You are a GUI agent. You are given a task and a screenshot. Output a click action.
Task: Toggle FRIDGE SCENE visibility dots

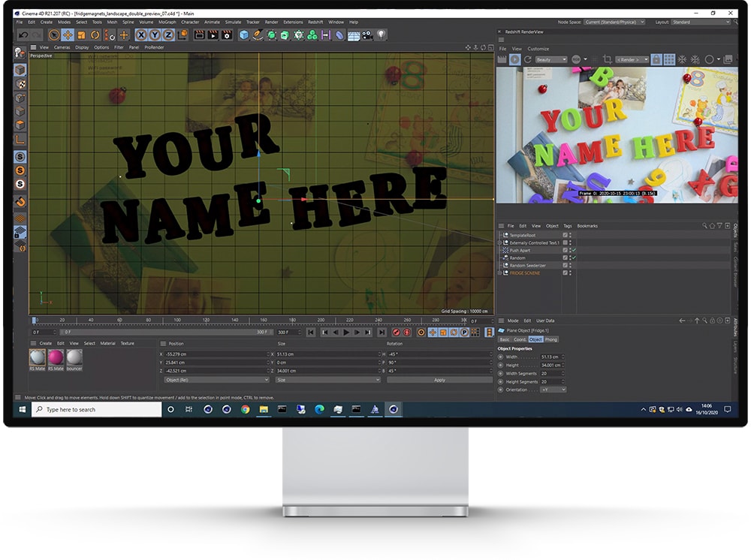(570, 272)
